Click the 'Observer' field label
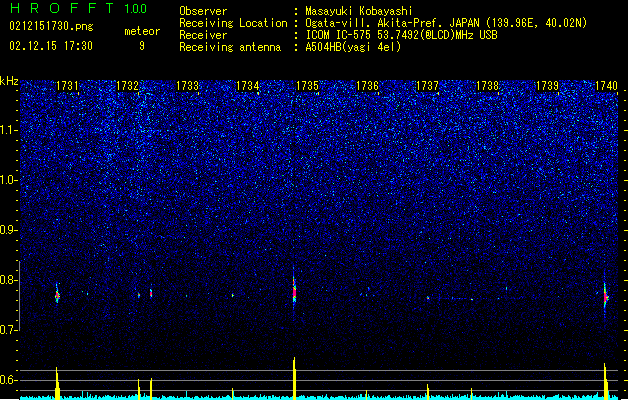The height and width of the screenshot is (400, 629). tap(203, 11)
